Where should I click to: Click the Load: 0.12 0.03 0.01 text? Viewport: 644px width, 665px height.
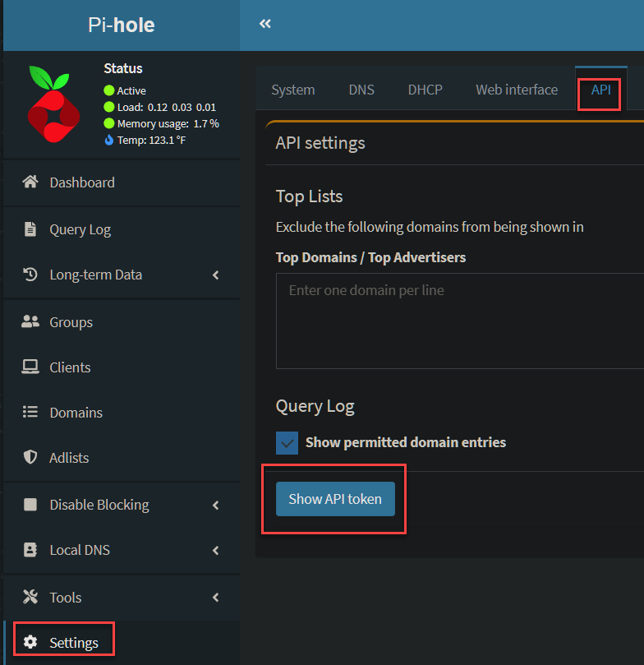(167, 107)
